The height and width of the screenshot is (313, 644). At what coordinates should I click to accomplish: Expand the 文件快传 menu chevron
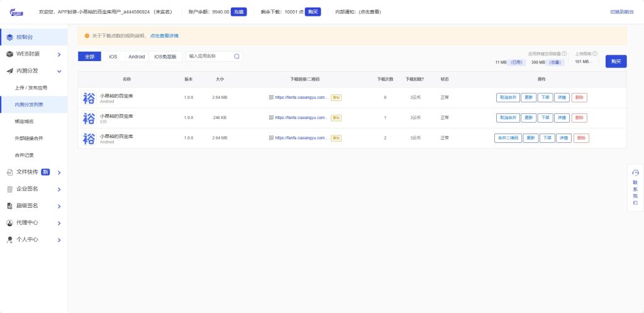pos(59,173)
